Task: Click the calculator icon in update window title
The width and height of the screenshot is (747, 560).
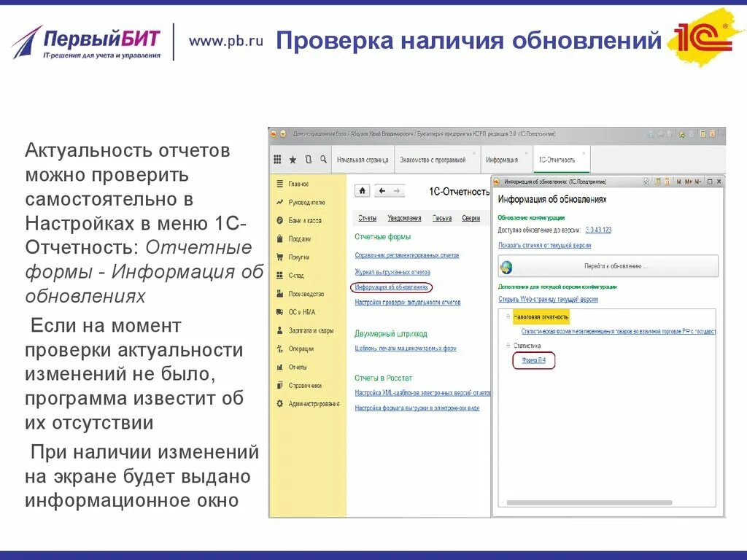Action: [x=658, y=182]
